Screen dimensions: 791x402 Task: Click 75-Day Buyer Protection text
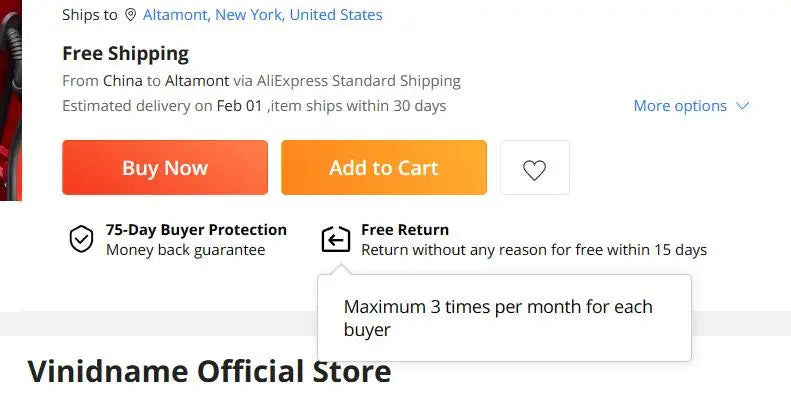coord(196,230)
